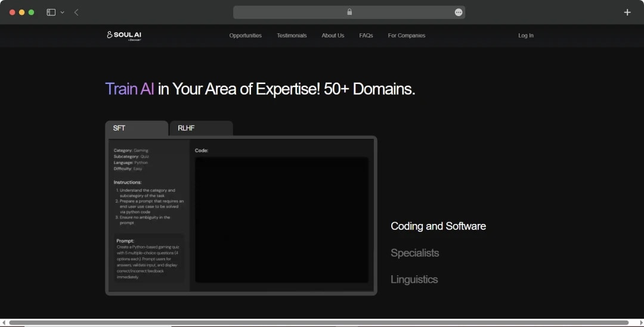The image size is (644, 327).
Task: Select the Linguistics domain
Action: (414, 279)
